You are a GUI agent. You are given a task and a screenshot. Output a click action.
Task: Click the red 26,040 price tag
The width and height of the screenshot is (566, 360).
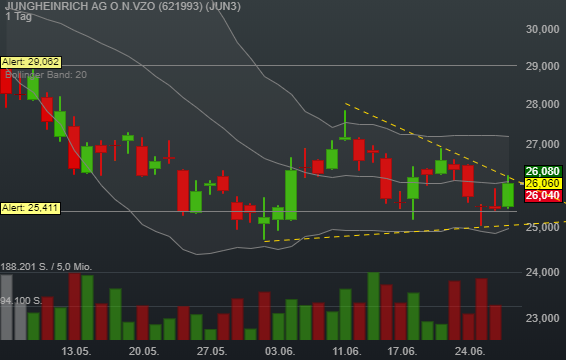pyautogui.click(x=543, y=196)
